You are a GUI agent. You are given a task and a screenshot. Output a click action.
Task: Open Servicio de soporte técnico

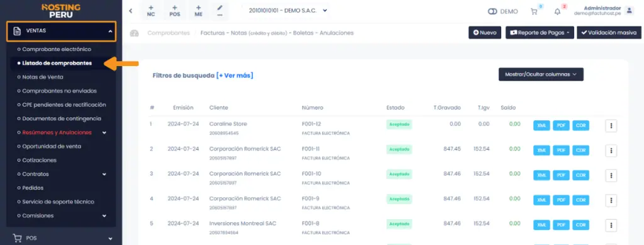[58, 202]
